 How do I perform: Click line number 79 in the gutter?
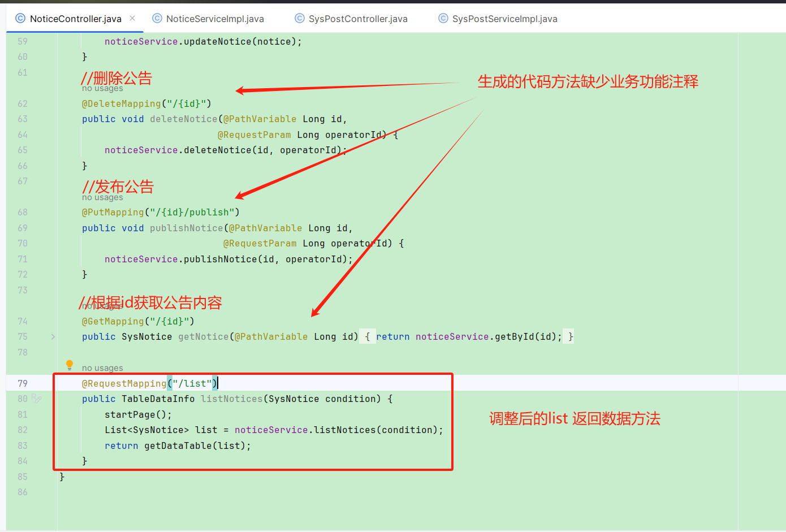point(23,383)
